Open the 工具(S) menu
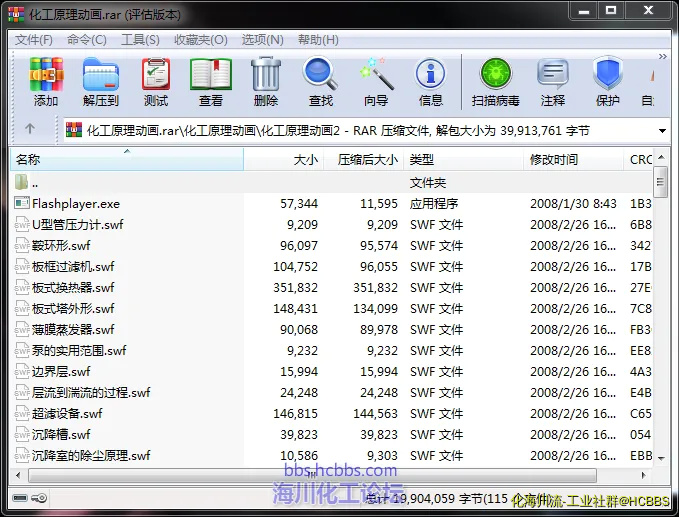The image size is (679, 517). coord(140,40)
